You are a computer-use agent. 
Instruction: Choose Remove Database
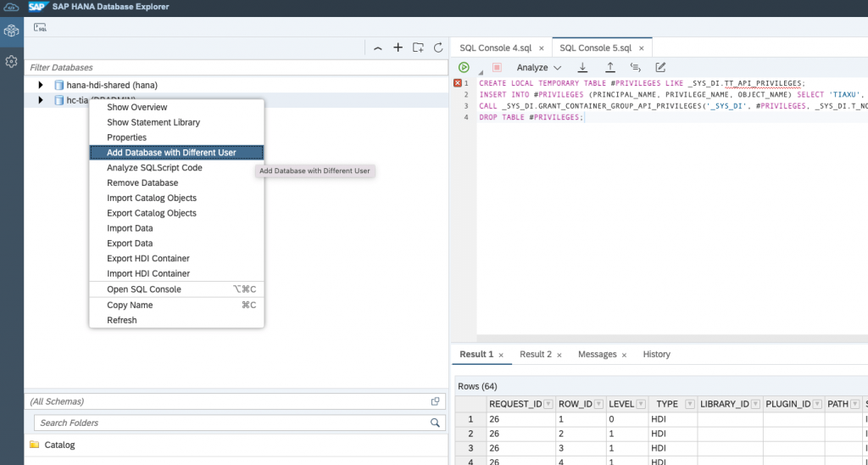coord(176,183)
